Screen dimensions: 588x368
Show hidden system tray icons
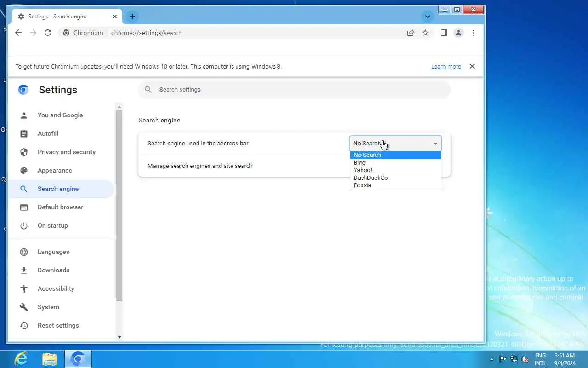(x=492, y=359)
